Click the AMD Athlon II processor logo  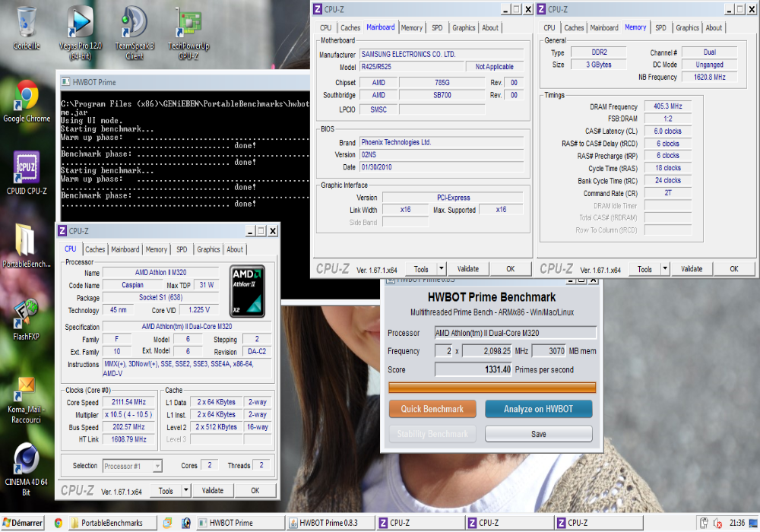pyautogui.click(x=247, y=291)
